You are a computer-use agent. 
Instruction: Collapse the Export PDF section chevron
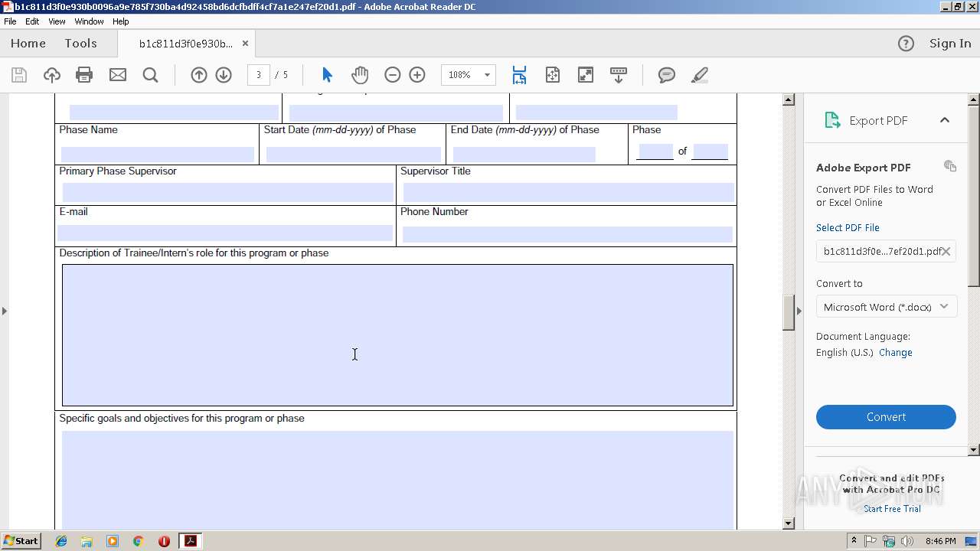tap(945, 120)
